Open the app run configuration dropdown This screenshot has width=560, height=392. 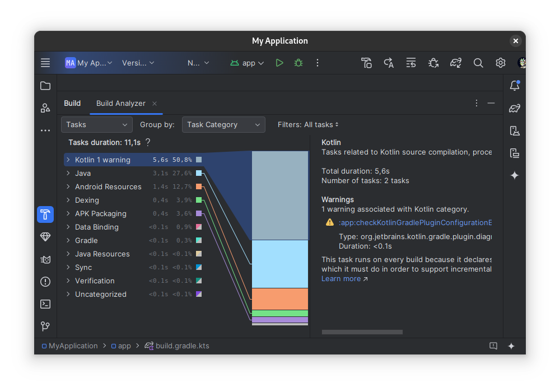[x=247, y=63]
